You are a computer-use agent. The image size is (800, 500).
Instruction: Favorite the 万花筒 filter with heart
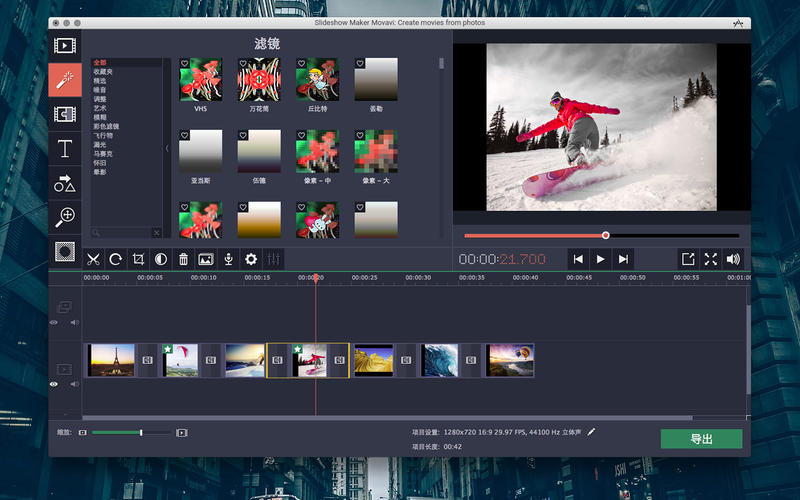pos(243,63)
